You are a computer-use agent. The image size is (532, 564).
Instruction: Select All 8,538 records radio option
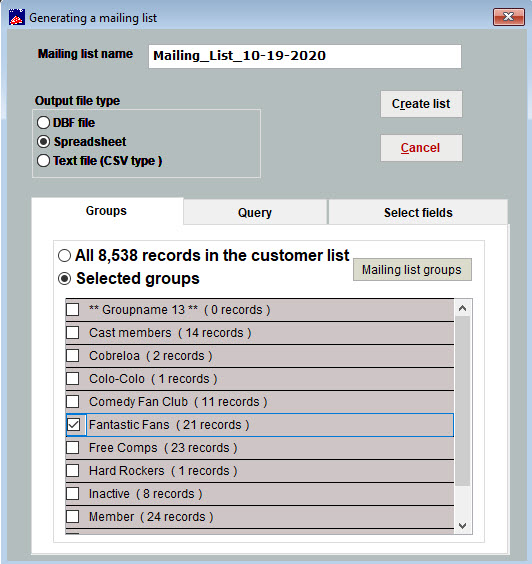tap(64, 256)
